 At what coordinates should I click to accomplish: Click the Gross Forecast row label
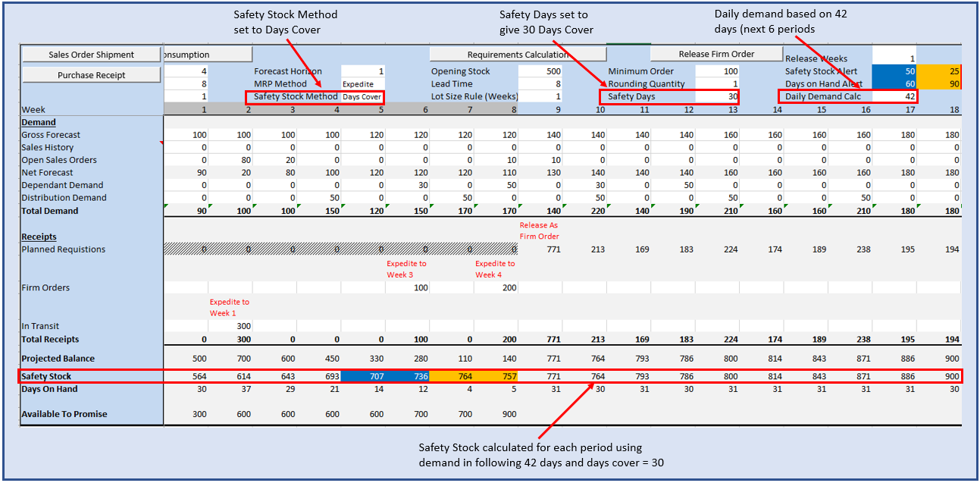[51, 135]
